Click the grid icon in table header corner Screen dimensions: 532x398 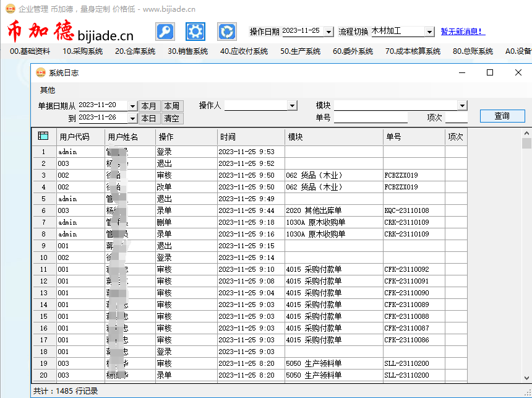coord(43,136)
